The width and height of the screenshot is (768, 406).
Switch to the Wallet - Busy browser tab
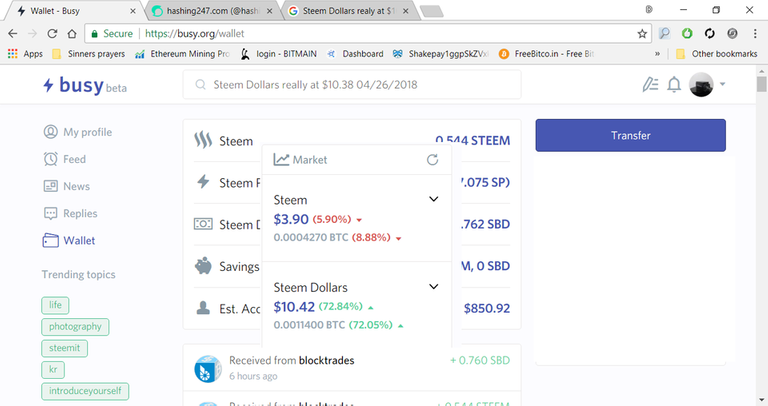pos(76,11)
